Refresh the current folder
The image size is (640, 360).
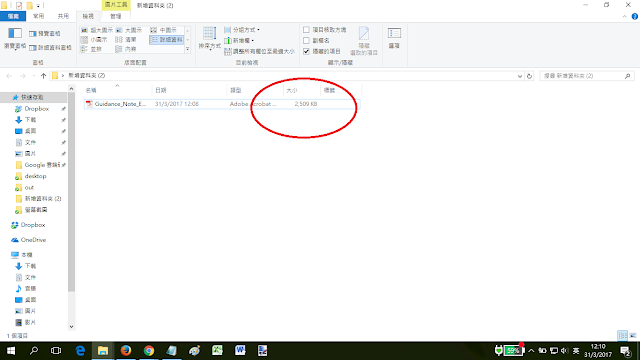tap(529, 76)
